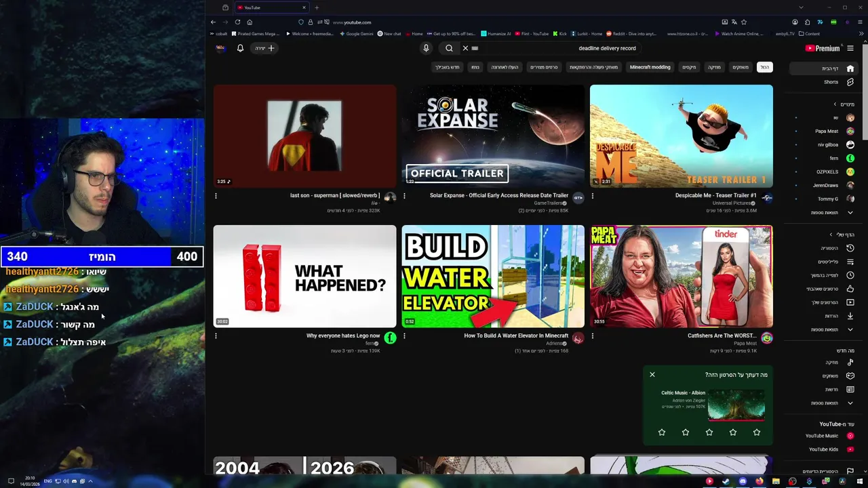The image size is (868, 488).
Task: Open options menu for Catfishers video
Action: [x=592, y=335]
